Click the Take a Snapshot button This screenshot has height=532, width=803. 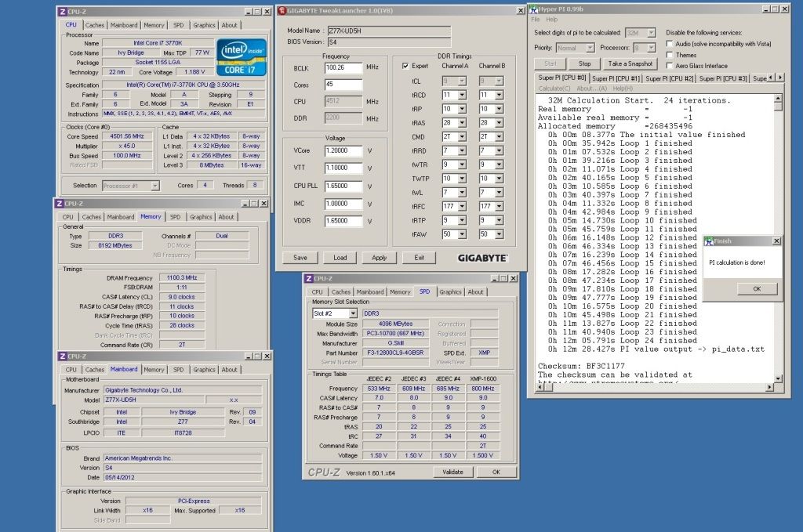coord(630,63)
